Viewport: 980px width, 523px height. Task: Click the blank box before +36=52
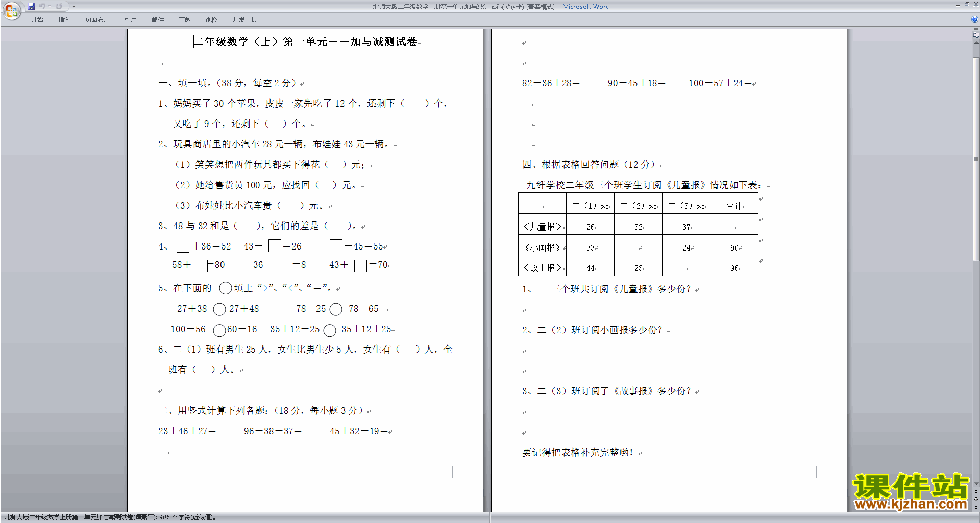[x=183, y=246]
